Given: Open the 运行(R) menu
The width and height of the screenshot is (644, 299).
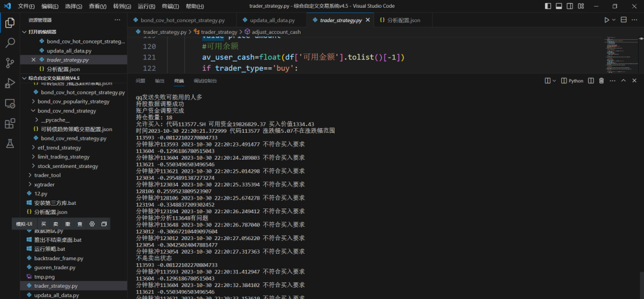Looking at the screenshot, I should point(147,6).
